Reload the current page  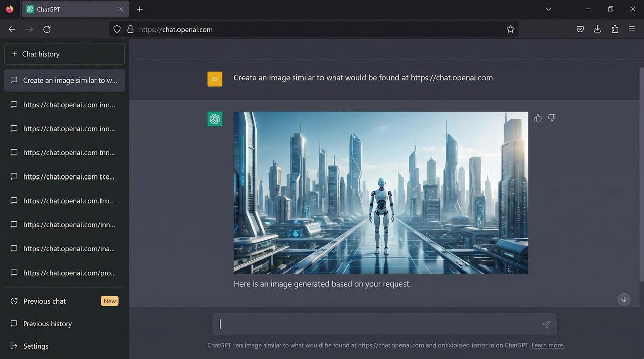[x=47, y=29]
